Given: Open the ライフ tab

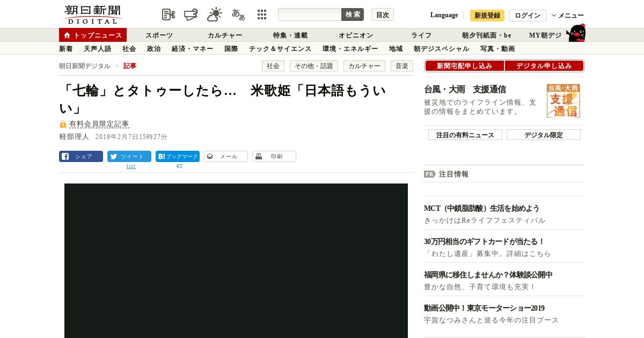Looking at the screenshot, I should 421,35.
